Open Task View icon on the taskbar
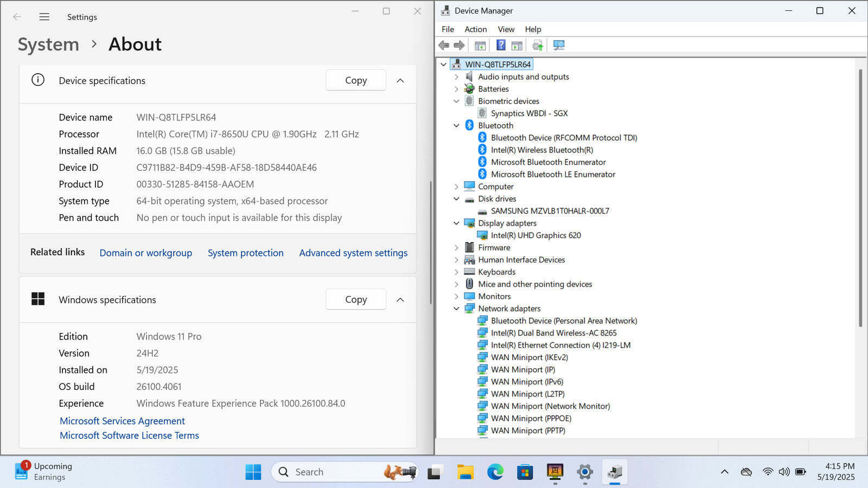Screen dimensions: 868x488 point(435,472)
